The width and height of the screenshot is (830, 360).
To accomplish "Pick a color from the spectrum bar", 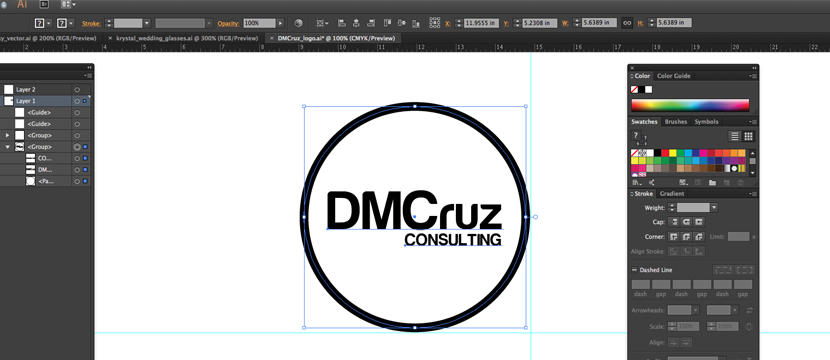I will click(690, 105).
